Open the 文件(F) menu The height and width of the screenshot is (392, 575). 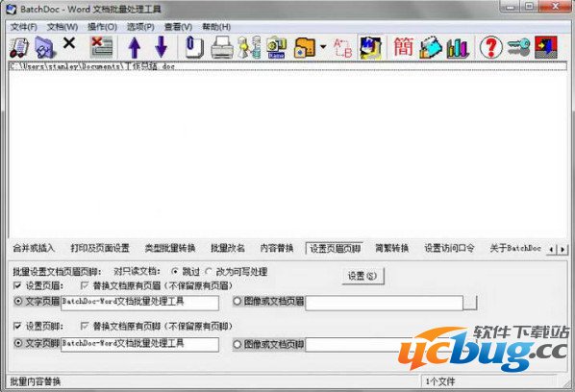23,27
